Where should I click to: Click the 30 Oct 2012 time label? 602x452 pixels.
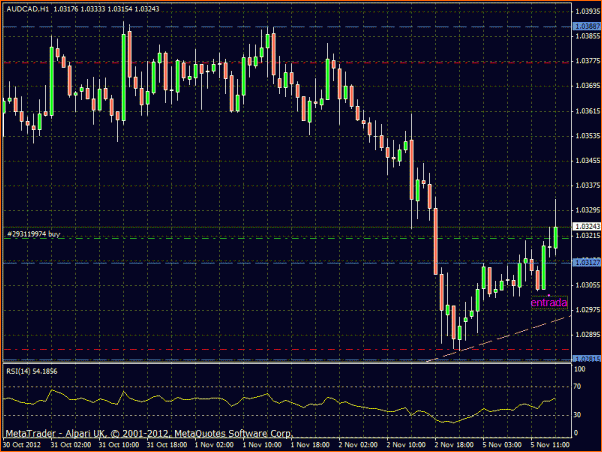22,445
